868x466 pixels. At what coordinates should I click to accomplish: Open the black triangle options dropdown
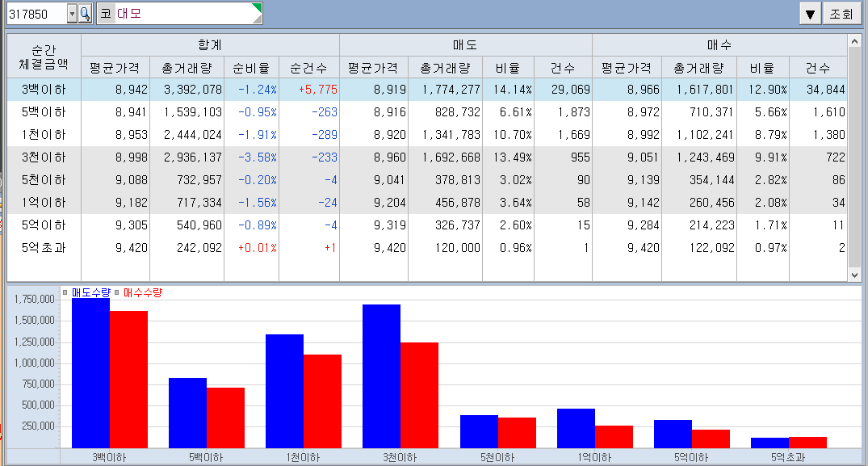[810, 14]
